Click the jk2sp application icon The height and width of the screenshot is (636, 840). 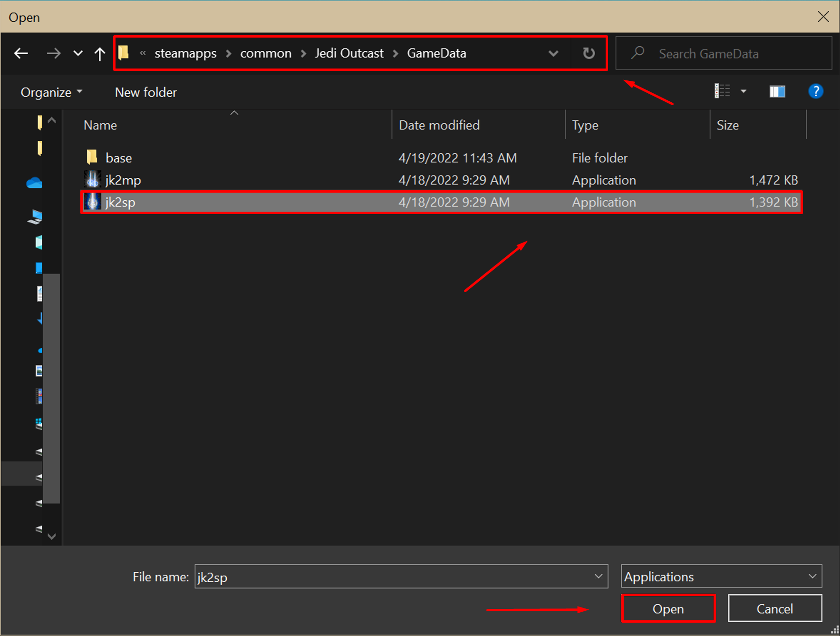coord(93,202)
